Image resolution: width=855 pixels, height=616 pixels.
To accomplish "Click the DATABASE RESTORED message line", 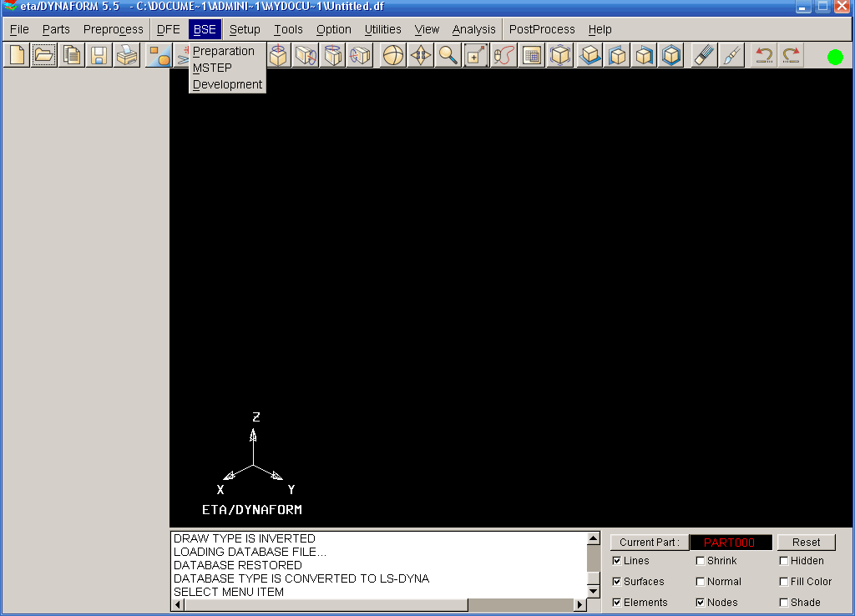I will (238, 565).
